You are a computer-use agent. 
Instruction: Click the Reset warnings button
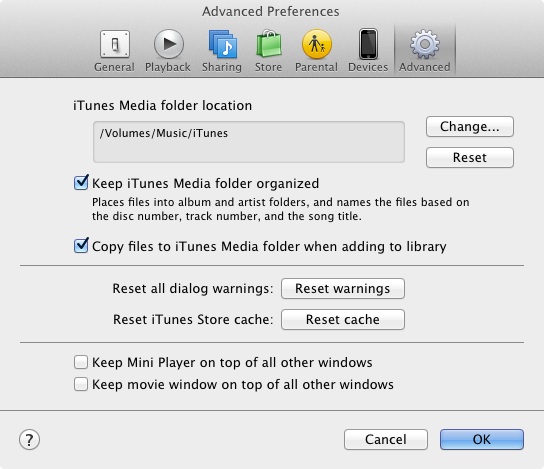pyautogui.click(x=343, y=288)
